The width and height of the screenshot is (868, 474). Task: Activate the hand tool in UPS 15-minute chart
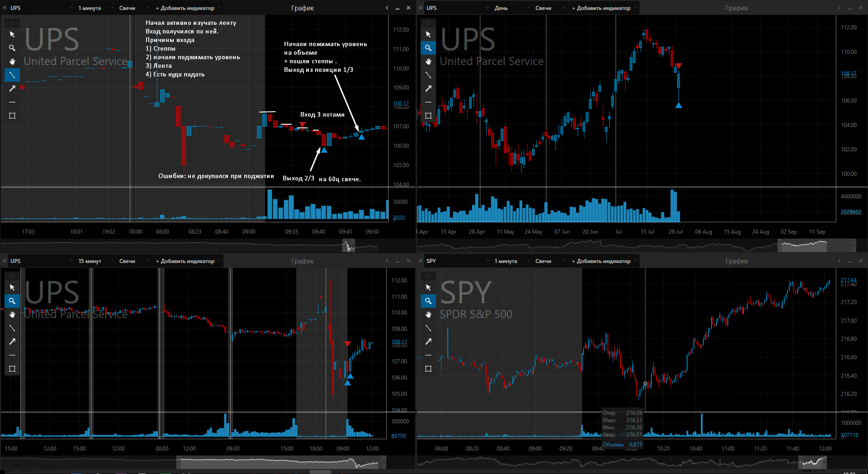(x=12, y=314)
